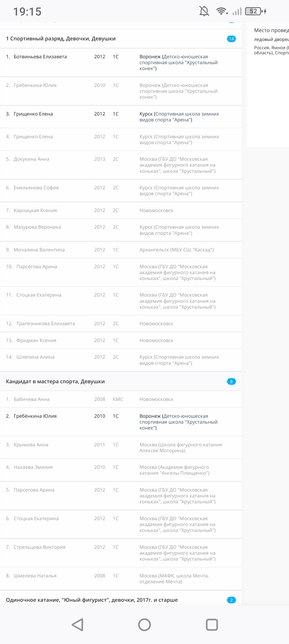This screenshot has width=289, height=644.
Task: Select the Докукина Анна row
Action: pos(32,159)
